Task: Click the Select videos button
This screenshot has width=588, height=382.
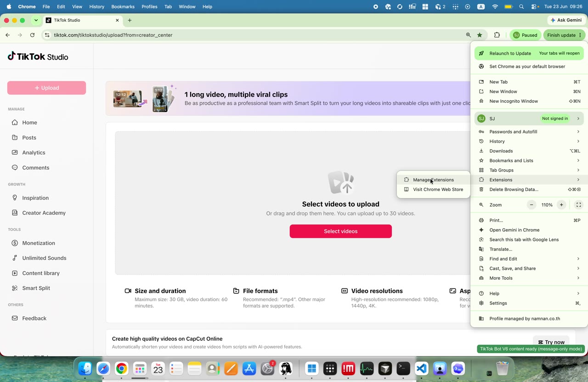Action: coord(340,231)
